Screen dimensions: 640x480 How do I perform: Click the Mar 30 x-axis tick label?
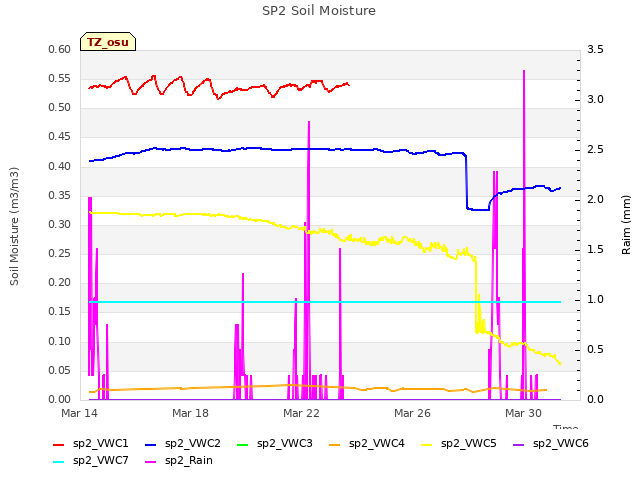coord(523,413)
